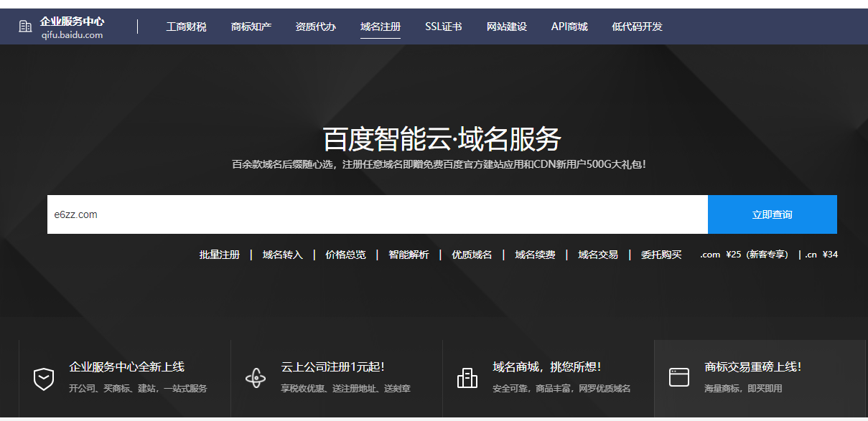Open the 批量注册 link
This screenshot has height=421, width=868.
[x=220, y=255]
